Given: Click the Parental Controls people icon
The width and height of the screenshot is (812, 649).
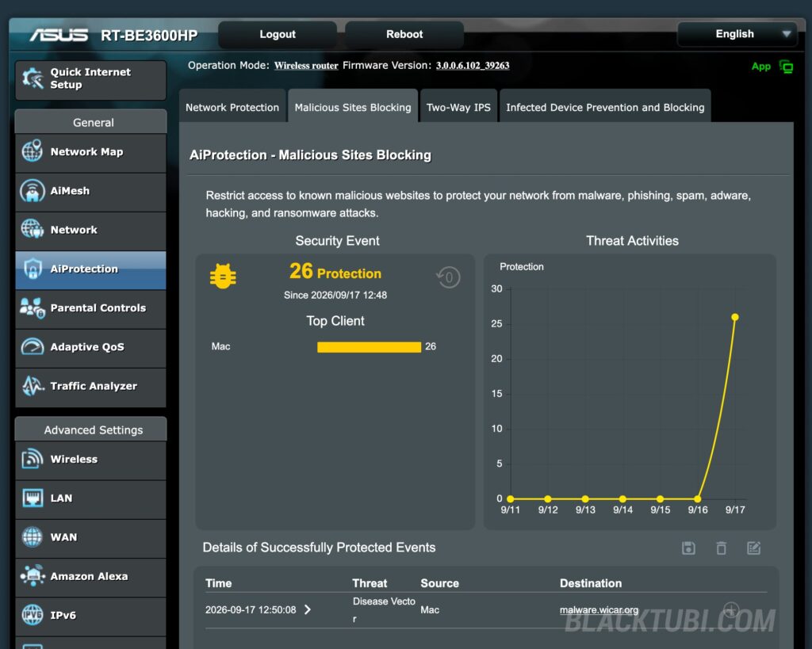Looking at the screenshot, I should [x=32, y=308].
